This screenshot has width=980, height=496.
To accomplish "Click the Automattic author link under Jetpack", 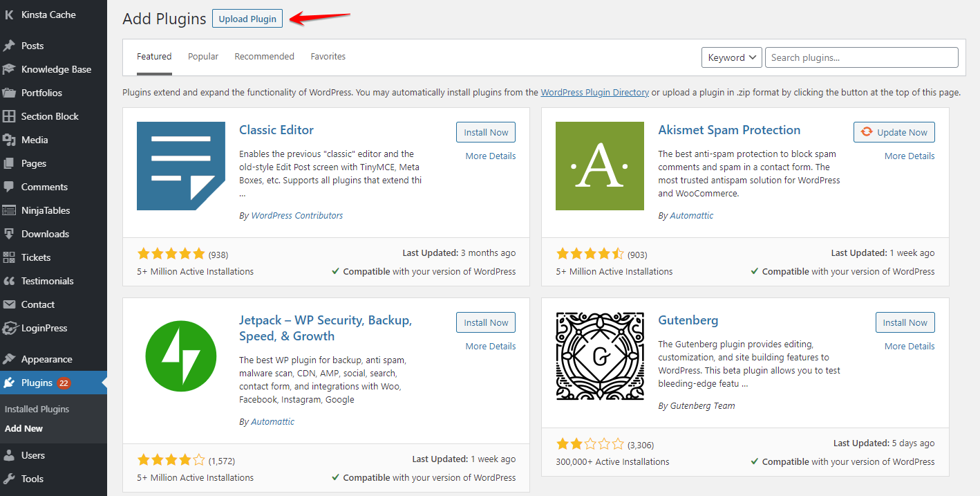I will tap(273, 421).
